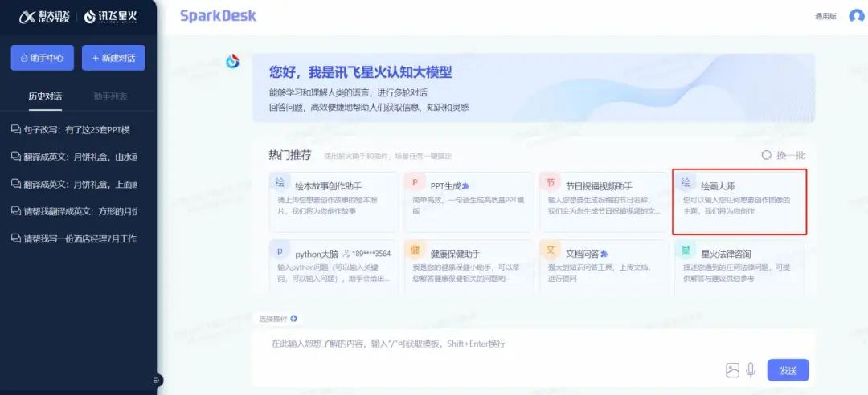Open the 星火法律咨询 card
The image size is (868, 395).
739,267
